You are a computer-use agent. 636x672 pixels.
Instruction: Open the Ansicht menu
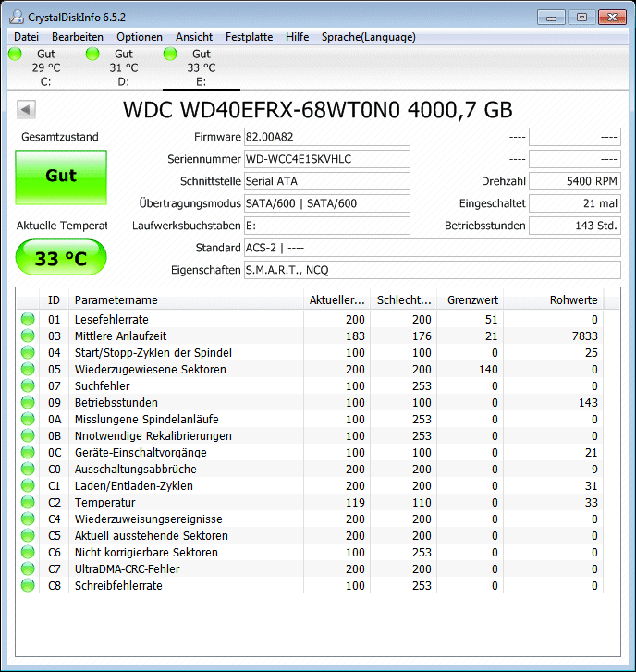click(194, 37)
